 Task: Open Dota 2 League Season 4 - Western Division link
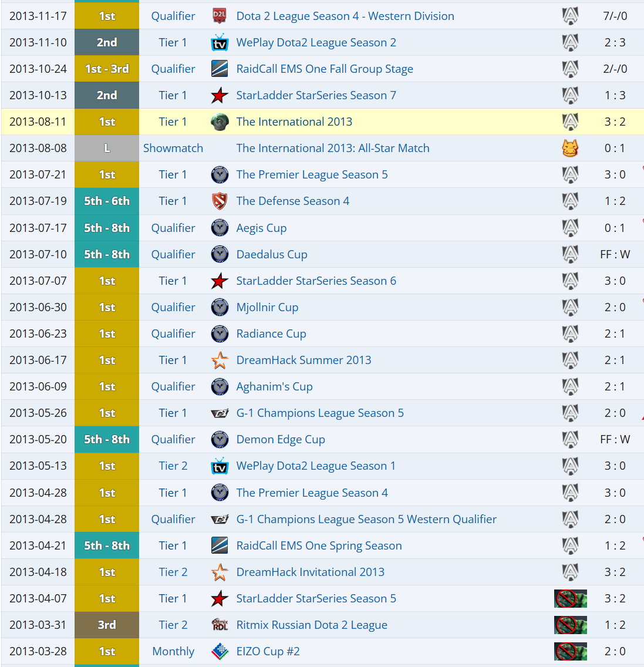[x=345, y=16]
